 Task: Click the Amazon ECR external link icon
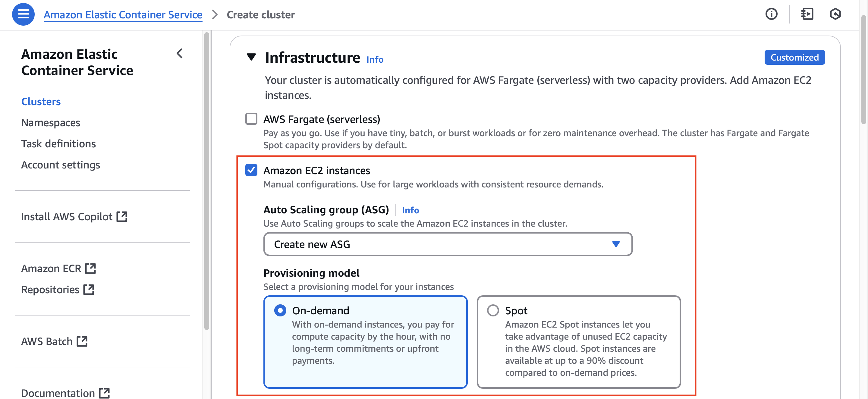90,269
